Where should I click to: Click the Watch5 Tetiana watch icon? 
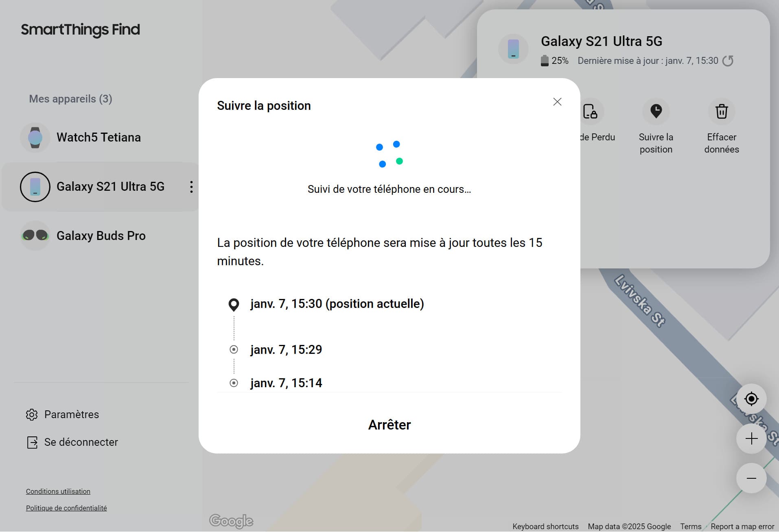(x=35, y=137)
